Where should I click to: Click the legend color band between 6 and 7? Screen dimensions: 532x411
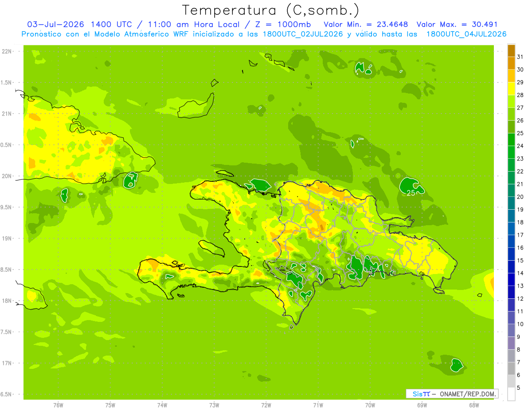click(x=511, y=368)
